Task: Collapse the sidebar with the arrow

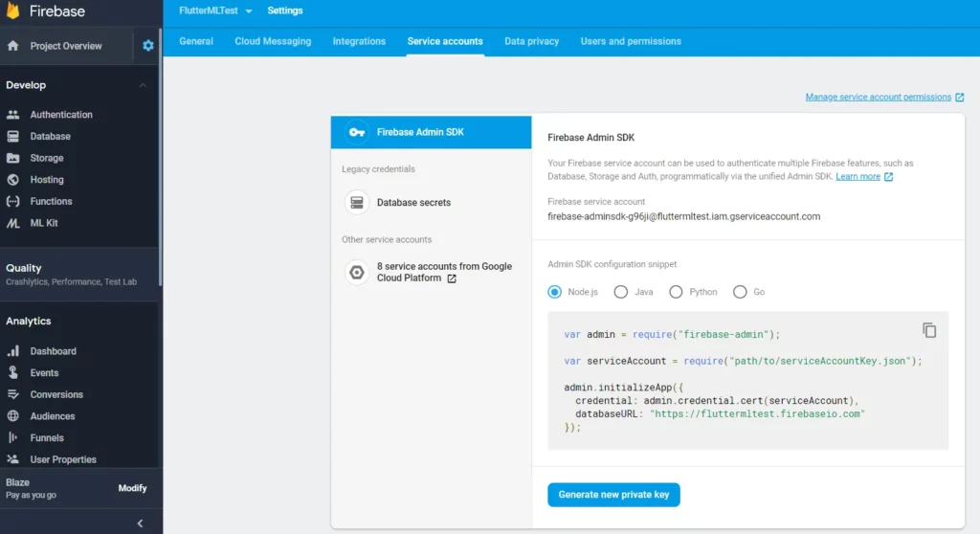Action: tap(140, 523)
